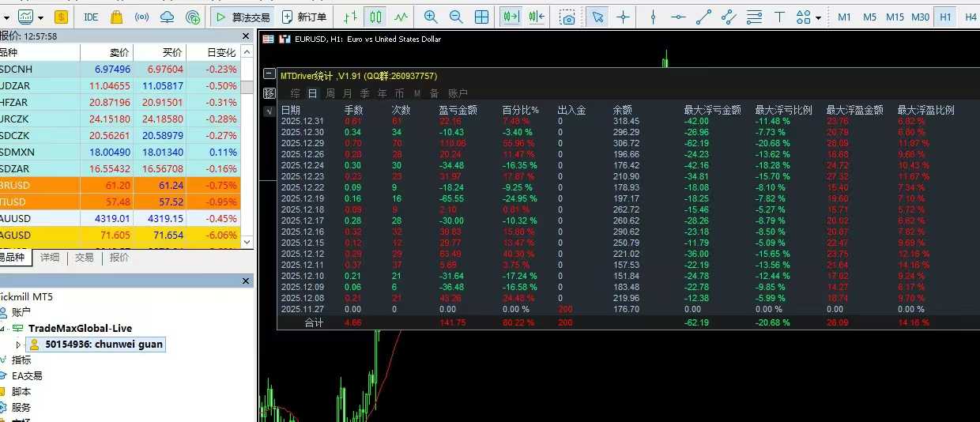The width and height of the screenshot is (980, 422).
Task: Open the chart type dropdown arrow
Action: pos(41,17)
